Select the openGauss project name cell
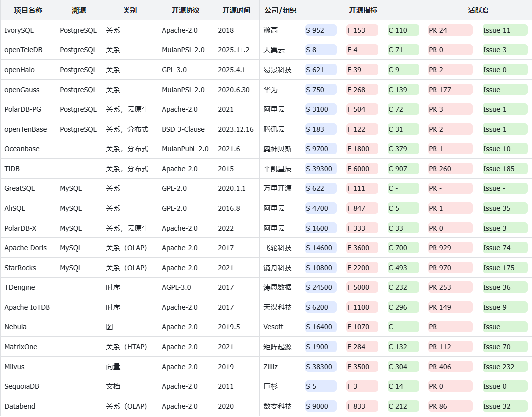532x417 pixels. coord(28,90)
